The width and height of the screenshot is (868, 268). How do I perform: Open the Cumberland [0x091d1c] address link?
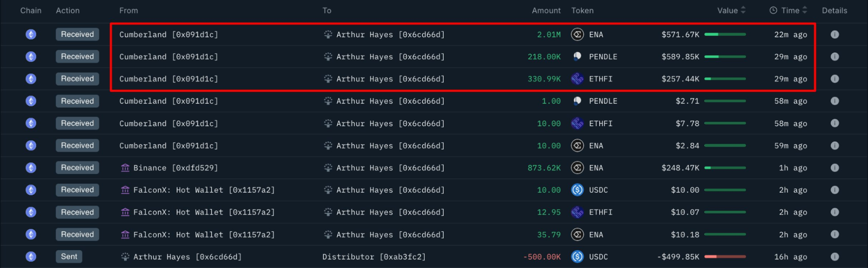pos(168,34)
